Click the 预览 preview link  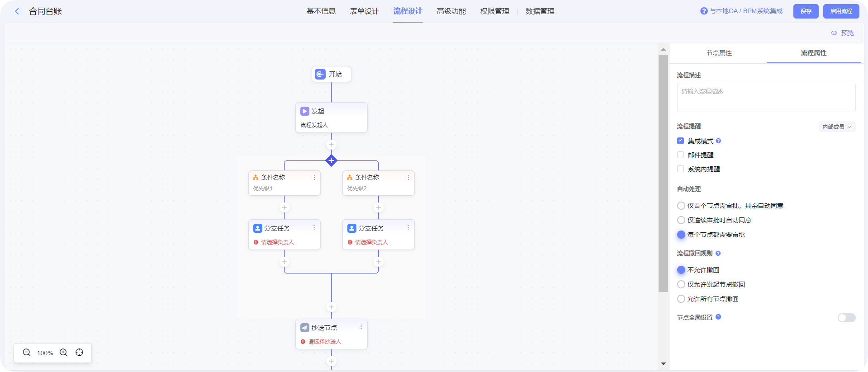[843, 33]
